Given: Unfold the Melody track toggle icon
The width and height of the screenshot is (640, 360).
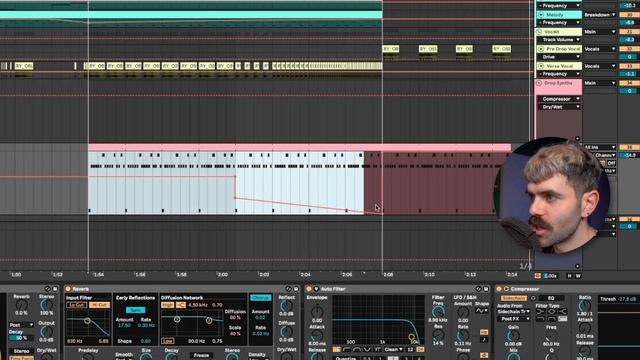Looking at the screenshot, I should pyautogui.click(x=541, y=15).
